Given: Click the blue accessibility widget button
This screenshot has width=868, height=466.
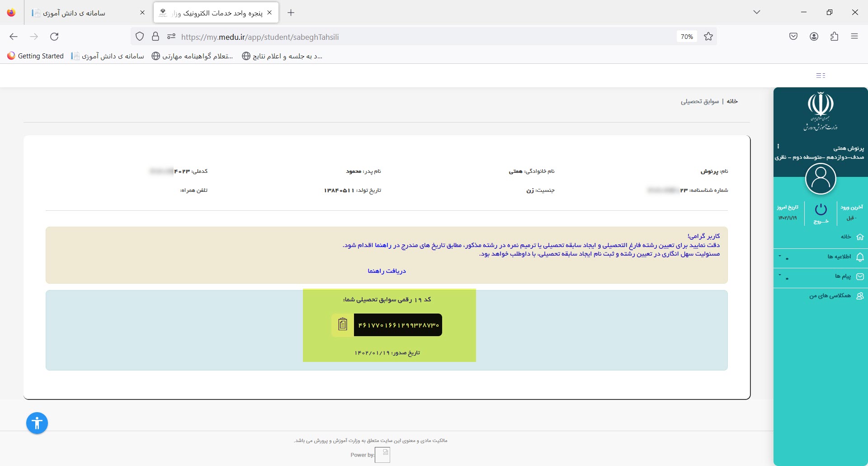Looking at the screenshot, I should pos(37,423).
